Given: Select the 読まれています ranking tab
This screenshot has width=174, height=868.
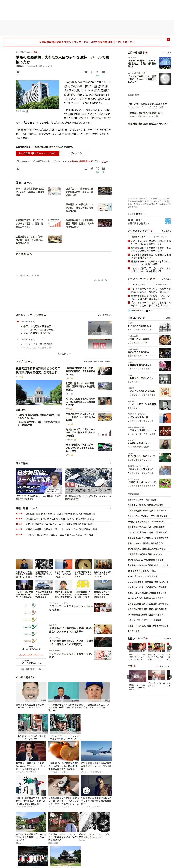Looking at the screenshot, I should 138,237.
